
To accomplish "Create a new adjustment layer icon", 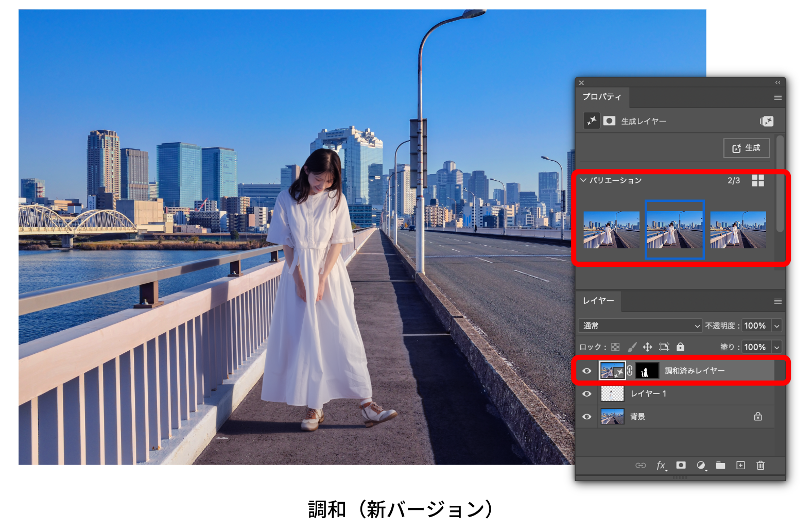I will coord(701,466).
